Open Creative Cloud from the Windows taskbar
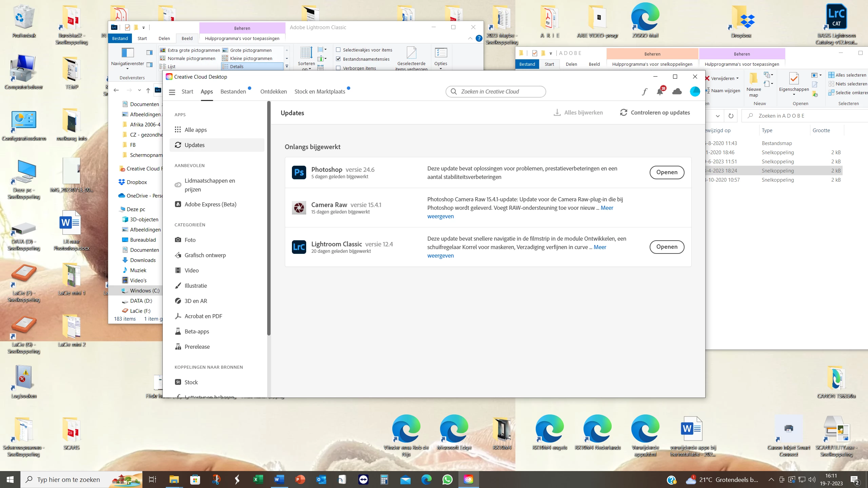The width and height of the screenshot is (868, 488). point(468,479)
